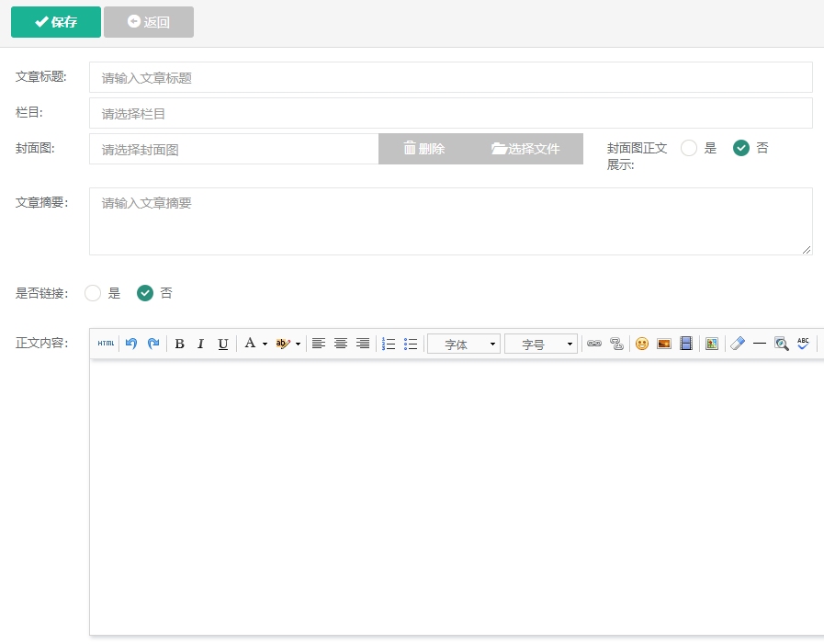This screenshot has width=824, height=644.
Task: Toggle italic formatting
Action: (201, 344)
